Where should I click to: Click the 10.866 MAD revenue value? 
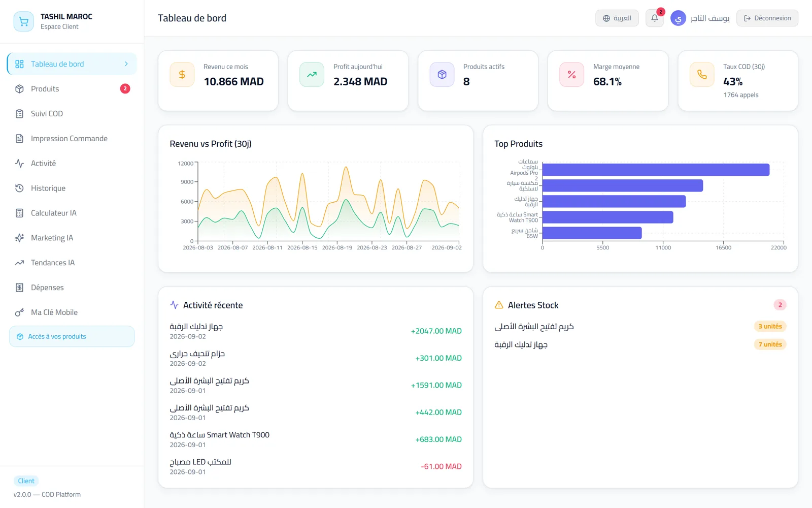tap(233, 82)
